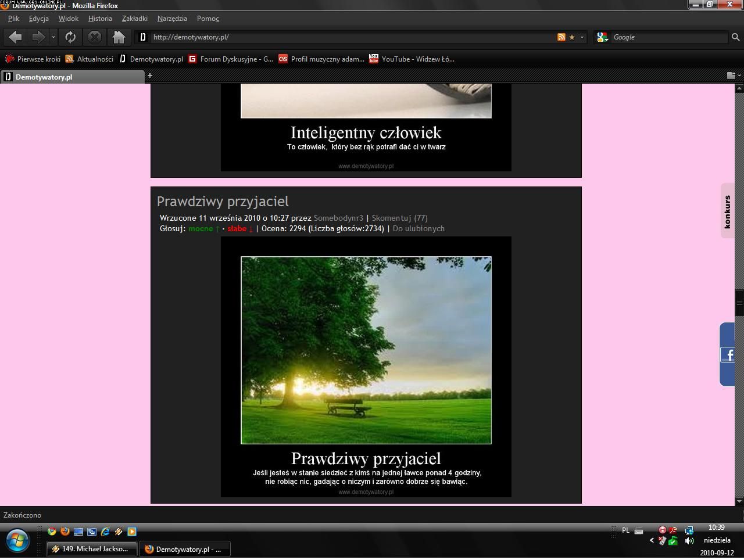Screen dimensions: 744x560
Task: Reload the page with the refresh icon
Action: (70, 37)
